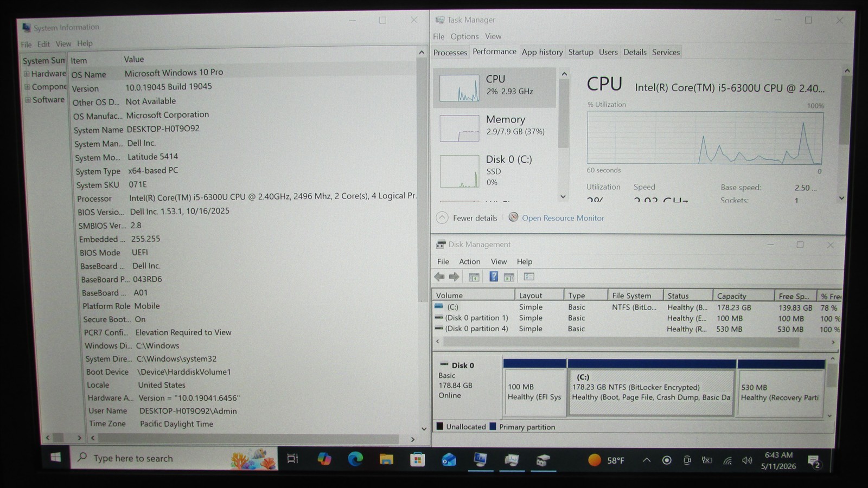Open Resource Monitor link
The image size is (868, 488).
(x=563, y=218)
